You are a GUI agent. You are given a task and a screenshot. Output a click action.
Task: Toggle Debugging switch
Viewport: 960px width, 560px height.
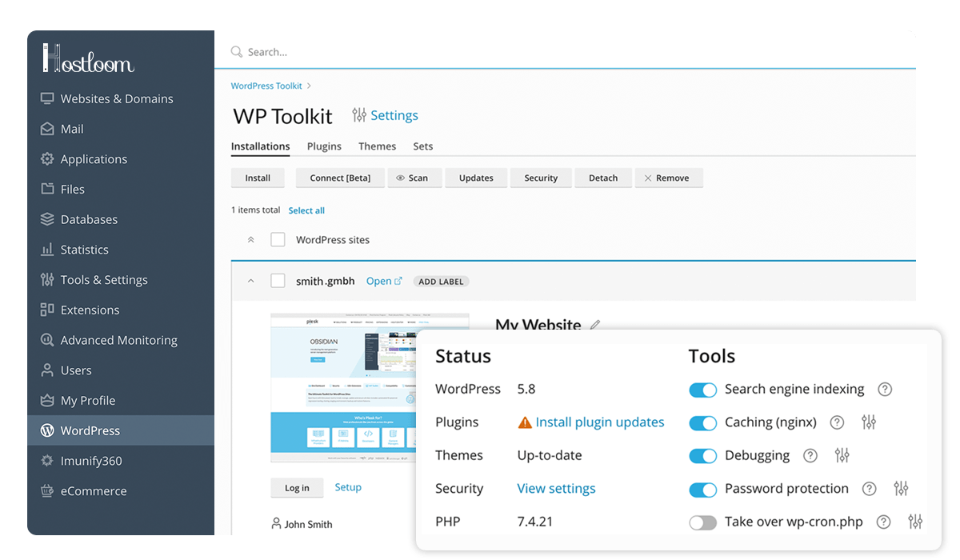tap(703, 456)
